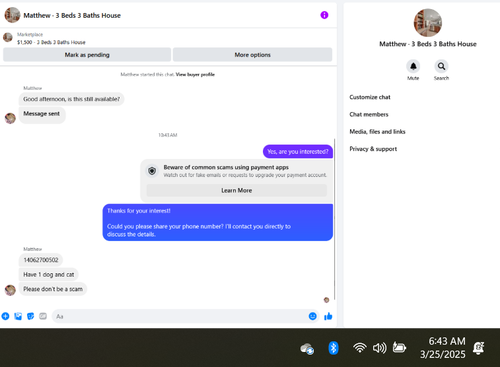
Task: Open the volume speaker icon in taskbar
Action: click(379, 348)
